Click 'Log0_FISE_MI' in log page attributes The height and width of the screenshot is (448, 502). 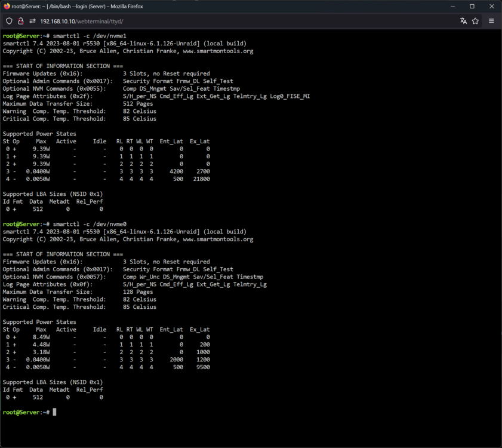point(290,96)
